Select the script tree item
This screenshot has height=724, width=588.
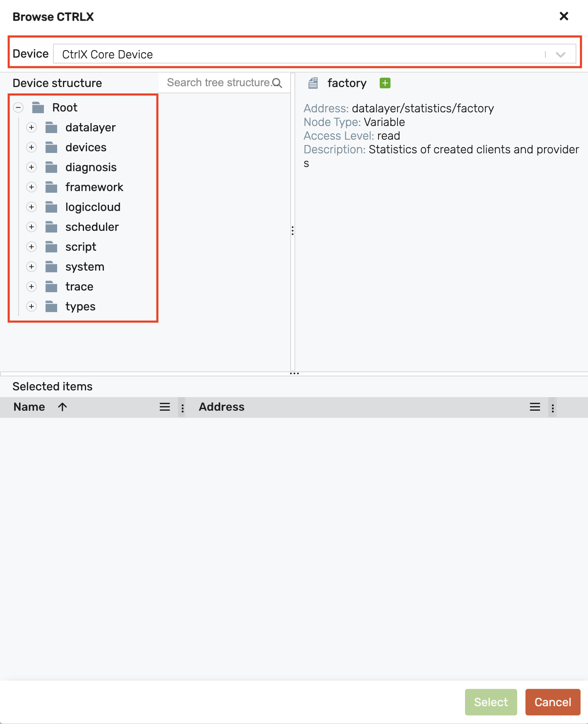81,247
